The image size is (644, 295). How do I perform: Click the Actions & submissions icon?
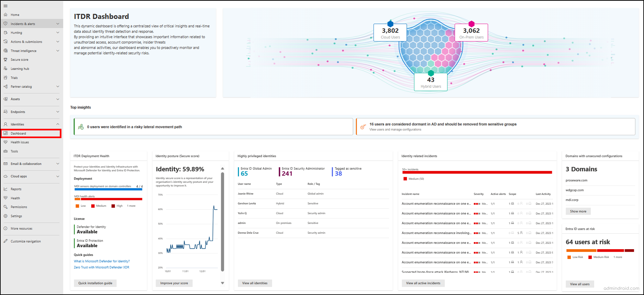(5, 42)
